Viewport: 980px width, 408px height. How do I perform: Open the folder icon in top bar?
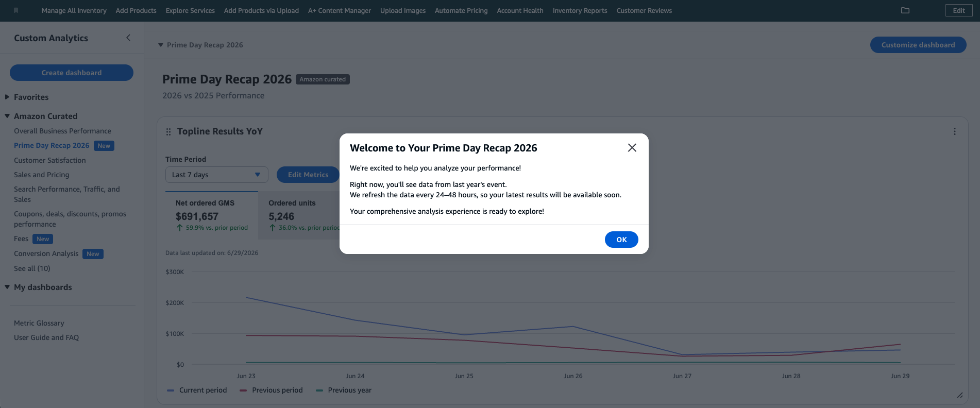click(905, 10)
